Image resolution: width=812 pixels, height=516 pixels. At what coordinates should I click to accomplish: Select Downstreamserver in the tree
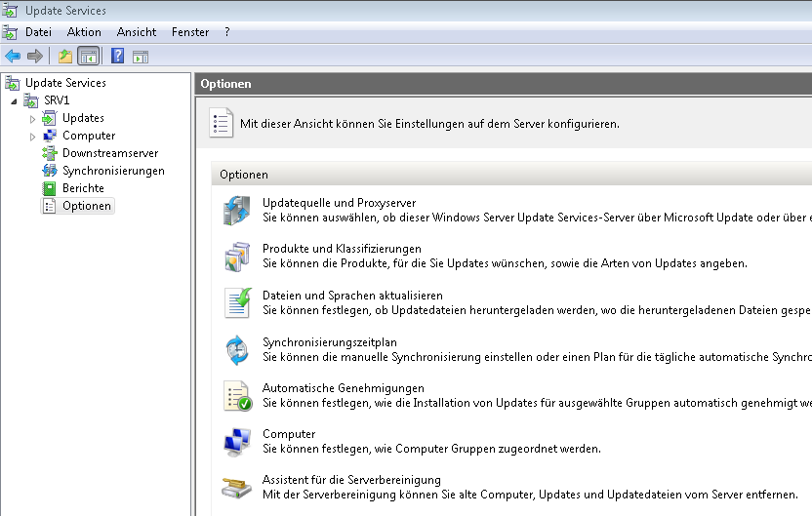point(109,153)
